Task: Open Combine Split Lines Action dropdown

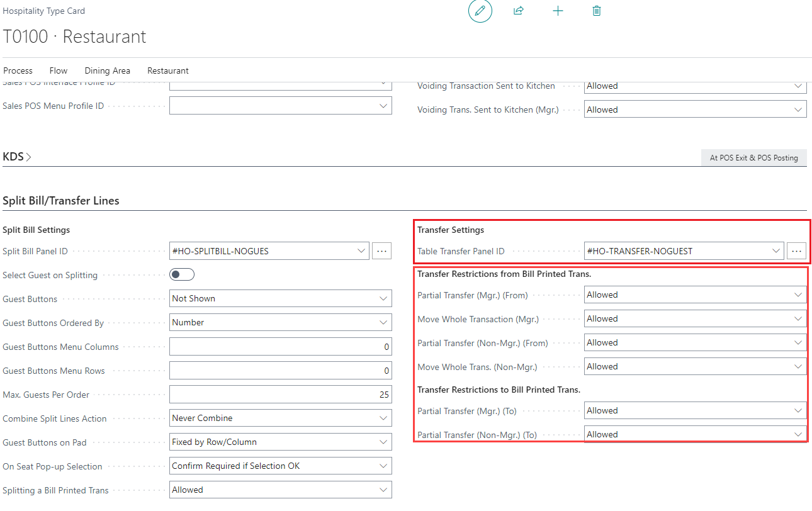Action: pos(280,418)
